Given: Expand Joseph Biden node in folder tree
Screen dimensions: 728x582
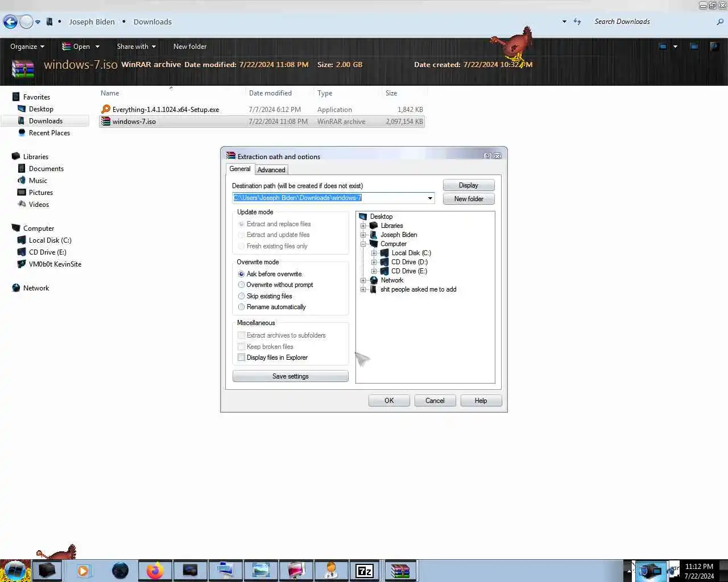Looking at the screenshot, I should pyautogui.click(x=363, y=235).
